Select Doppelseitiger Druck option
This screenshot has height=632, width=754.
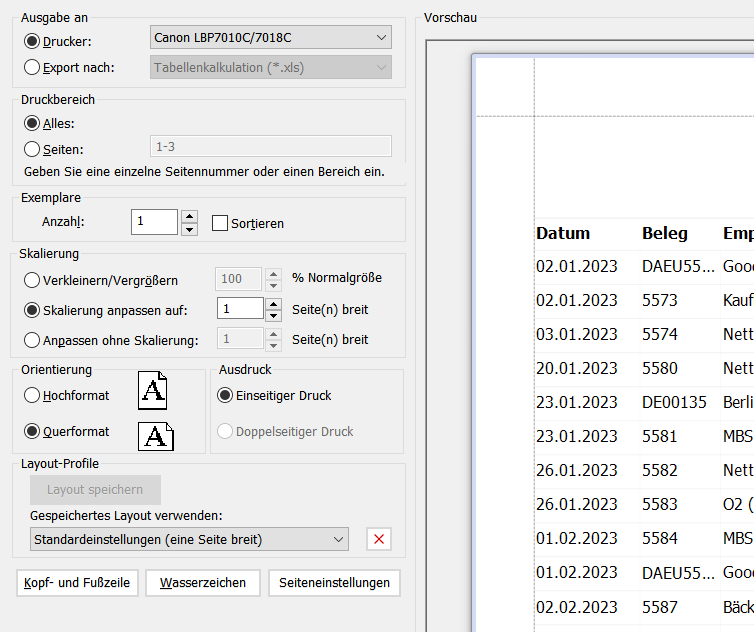pos(225,431)
